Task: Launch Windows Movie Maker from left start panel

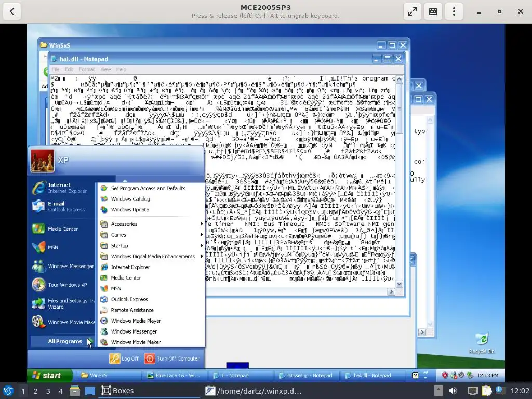Action: tap(61, 322)
